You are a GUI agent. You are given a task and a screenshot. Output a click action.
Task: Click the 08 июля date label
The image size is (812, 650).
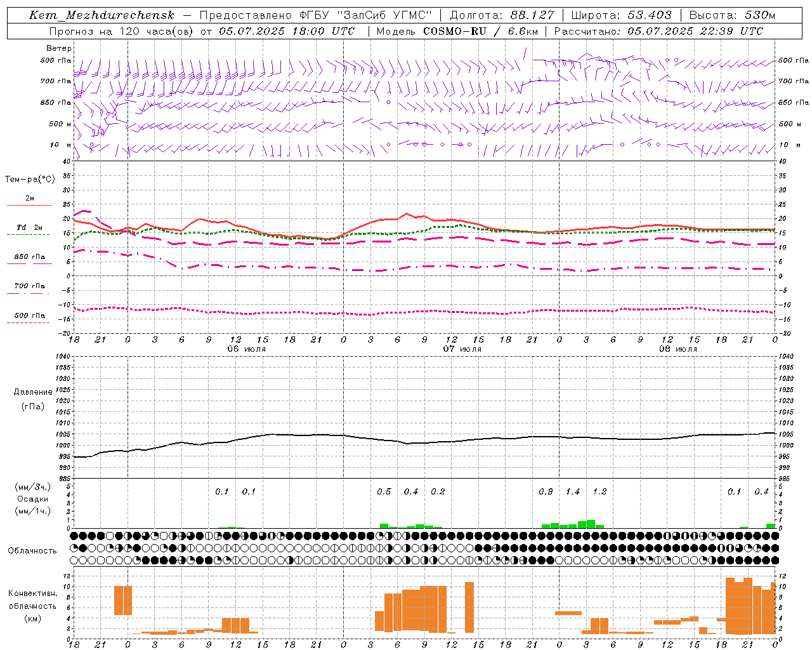pyautogui.click(x=678, y=349)
